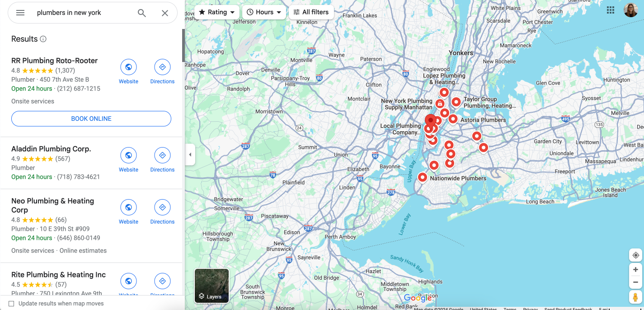Open the Rating filter dropdown
The image size is (644, 310).
pyautogui.click(x=217, y=12)
